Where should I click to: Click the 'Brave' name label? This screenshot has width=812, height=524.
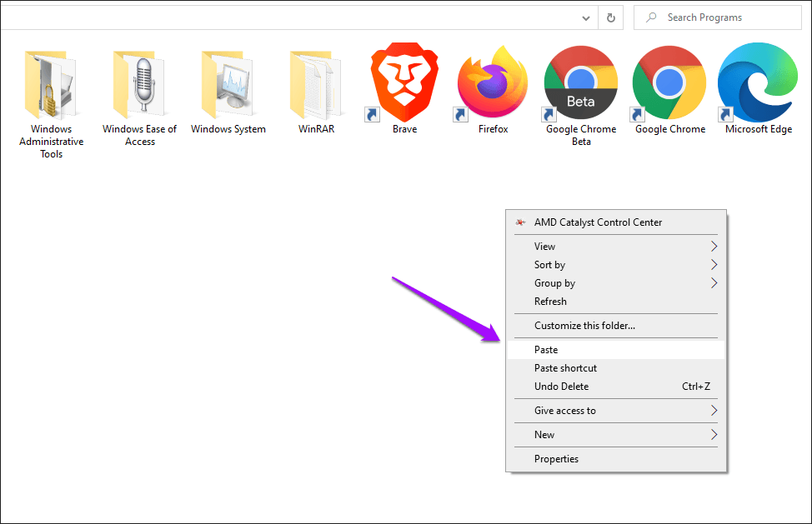tap(404, 129)
